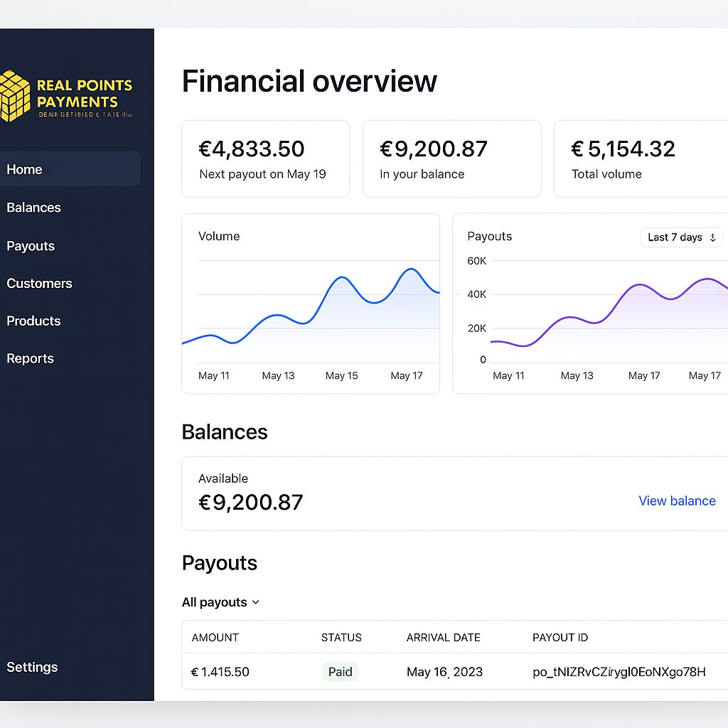Click the PAYOUT ID column header

point(560,638)
